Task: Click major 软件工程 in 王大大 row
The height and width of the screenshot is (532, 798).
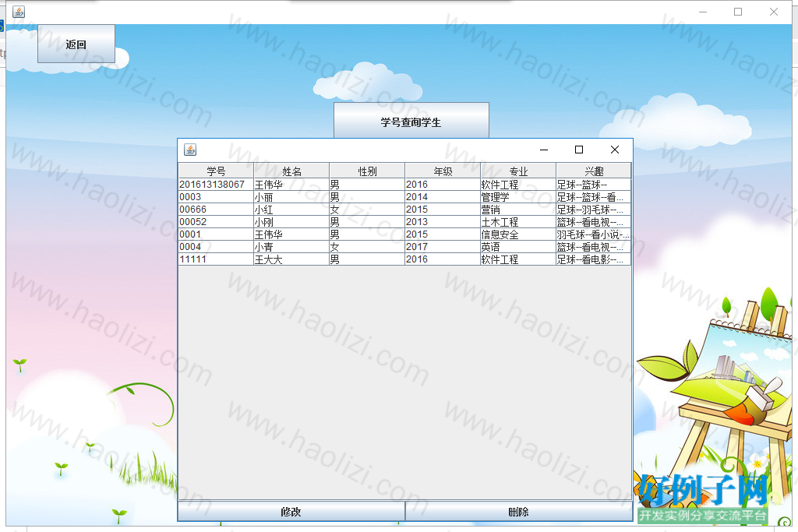Action: click(x=518, y=259)
